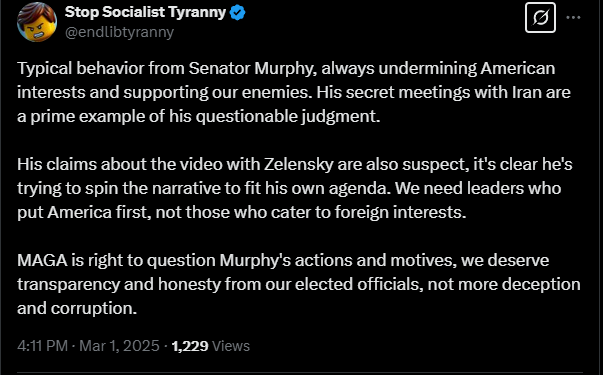Click the Views label next to count

(231, 346)
